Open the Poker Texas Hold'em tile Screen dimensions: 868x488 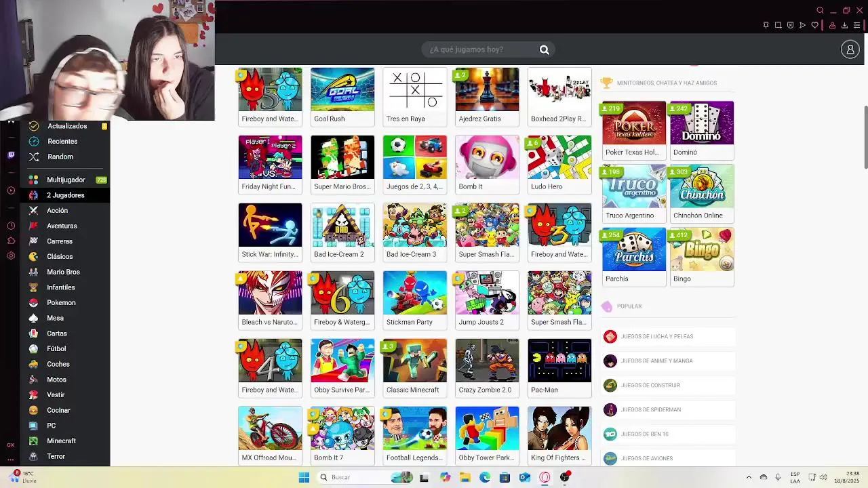pyautogui.click(x=634, y=130)
